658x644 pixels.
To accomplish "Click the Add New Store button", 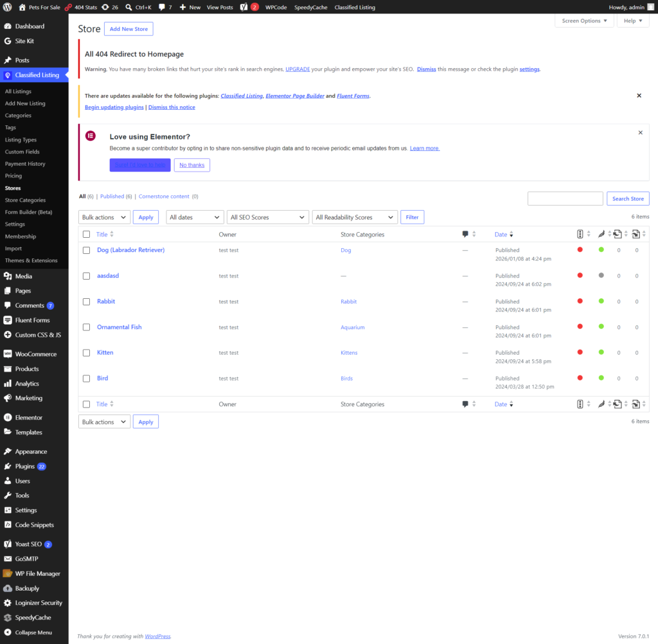I will coord(129,29).
